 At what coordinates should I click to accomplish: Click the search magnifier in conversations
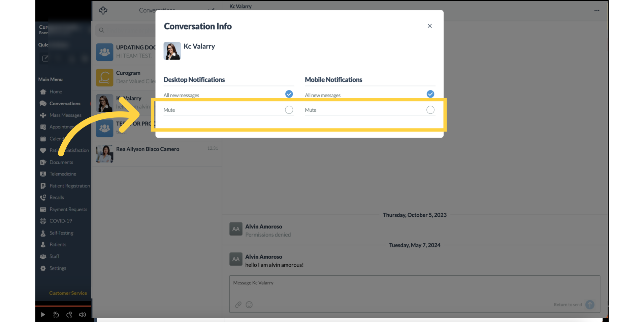coord(101,30)
